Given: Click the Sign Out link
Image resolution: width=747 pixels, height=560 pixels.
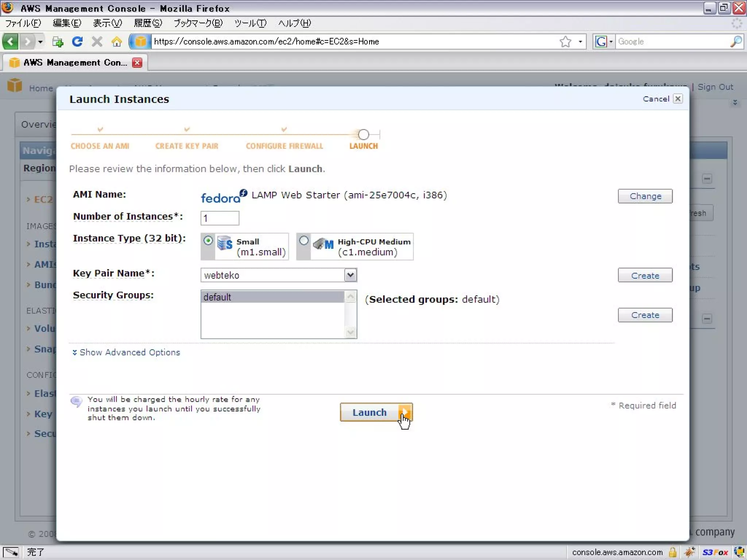Looking at the screenshot, I should point(715,87).
